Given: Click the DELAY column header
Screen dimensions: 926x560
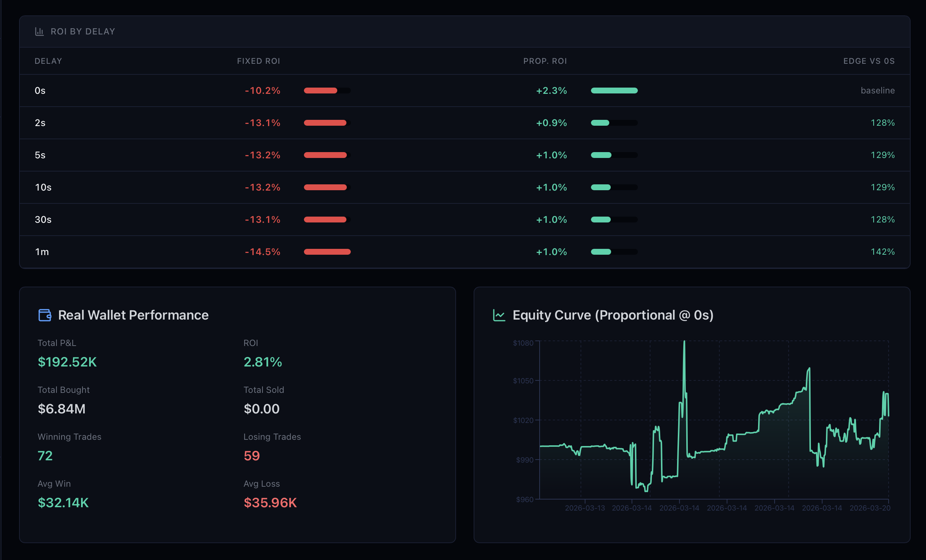Looking at the screenshot, I should (x=48, y=61).
